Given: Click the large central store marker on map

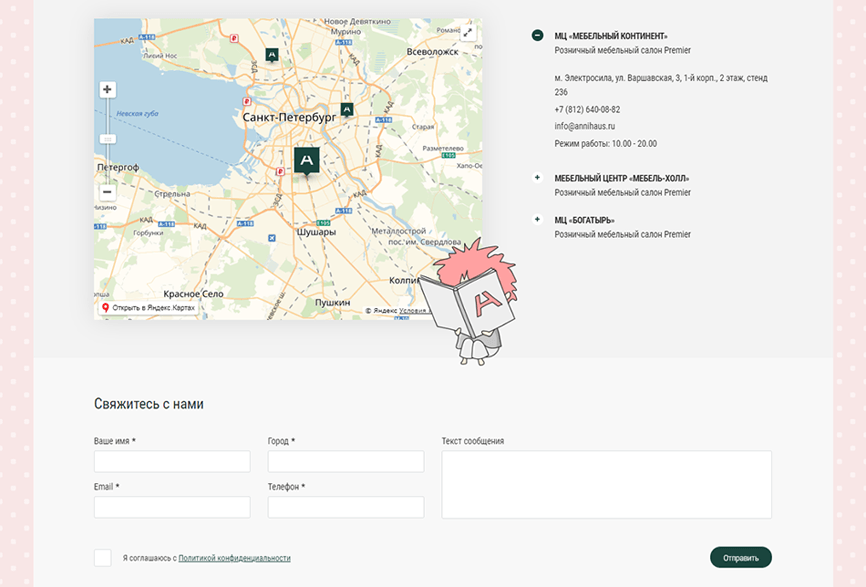Looking at the screenshot, I should (307, 160).
